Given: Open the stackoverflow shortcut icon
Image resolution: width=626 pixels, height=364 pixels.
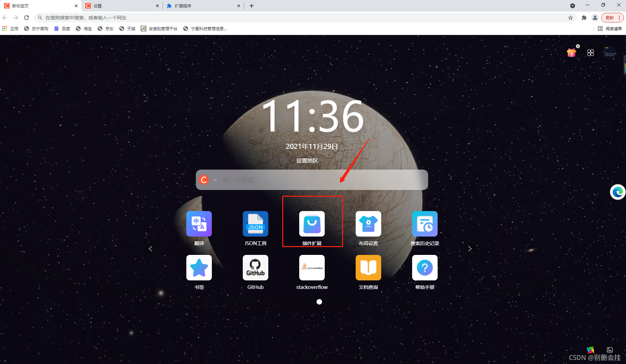Looking at the screenshot, I should pyautogui.click(x=312, y=267).
